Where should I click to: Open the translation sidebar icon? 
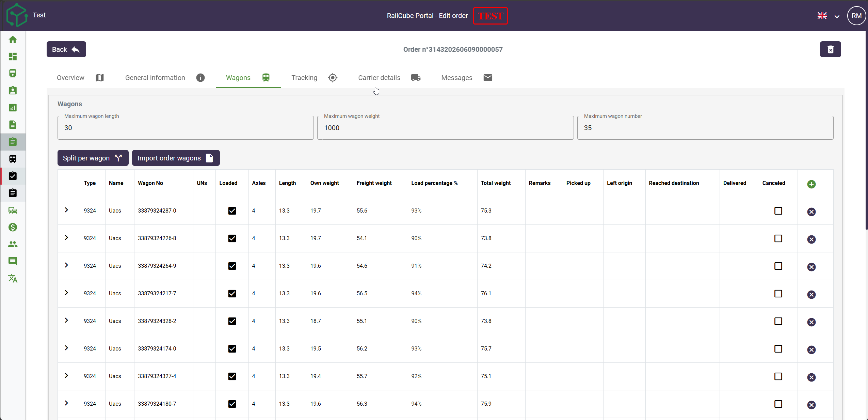coord(13,278)
